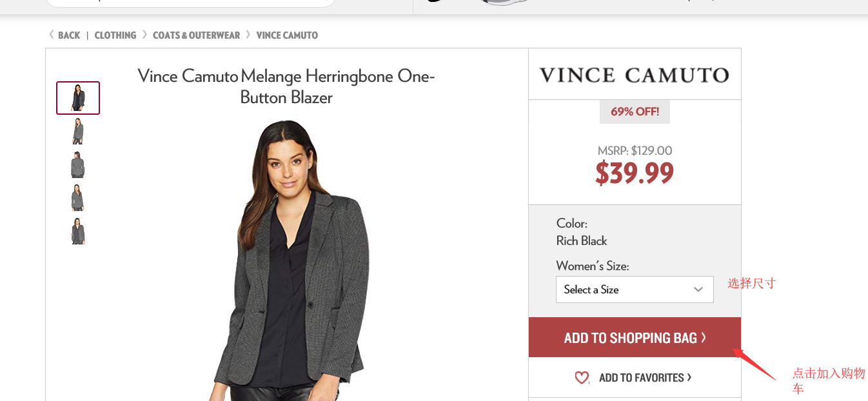Go BACK using the breadcrumb link
This screenshot has width=868, height=401.
tap(69, 35)
